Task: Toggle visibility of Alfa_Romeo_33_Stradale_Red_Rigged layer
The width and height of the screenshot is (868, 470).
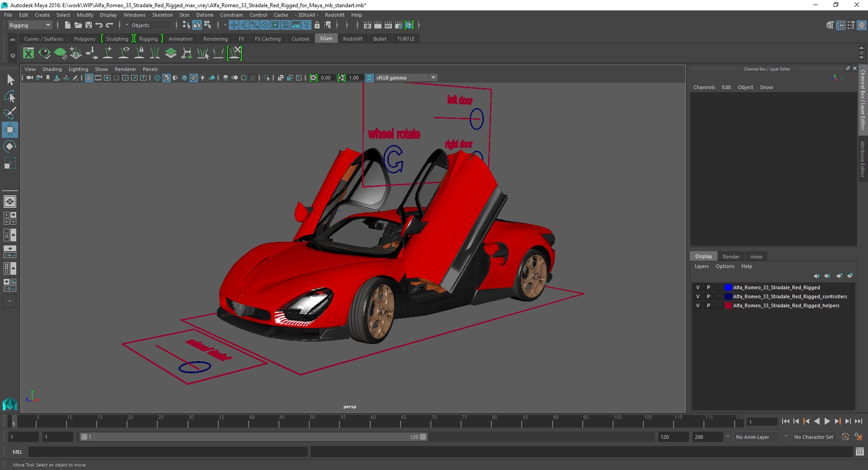Action: coord(698,287)
